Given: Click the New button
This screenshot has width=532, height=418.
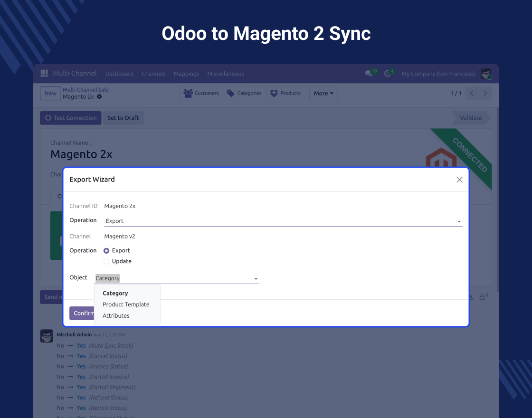Looking at the screenshot, I should (x=50, y=93).
